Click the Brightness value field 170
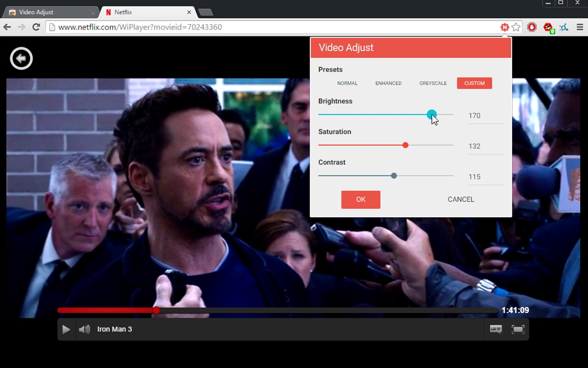 click(x=486, y=116)
